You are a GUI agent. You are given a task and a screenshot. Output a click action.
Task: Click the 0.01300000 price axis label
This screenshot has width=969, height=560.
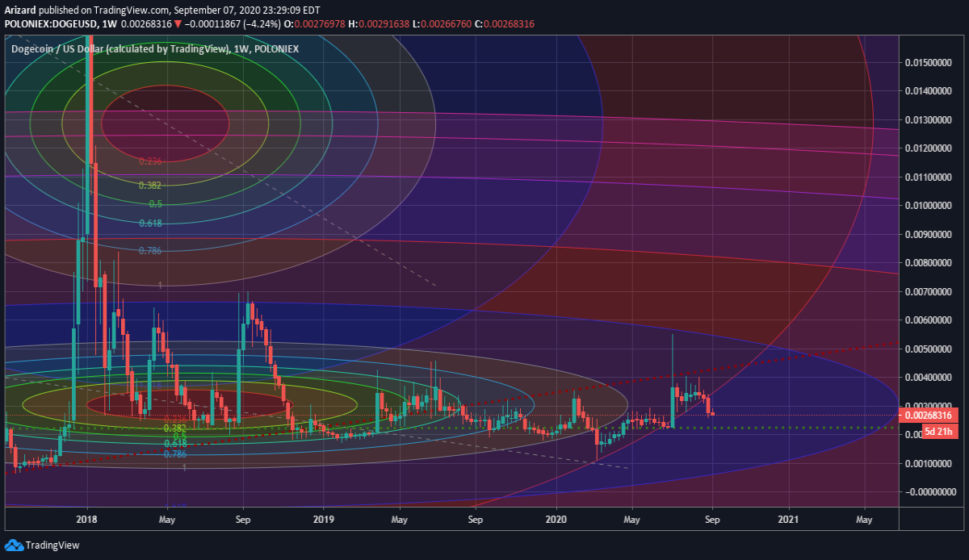tap(930, 120)
